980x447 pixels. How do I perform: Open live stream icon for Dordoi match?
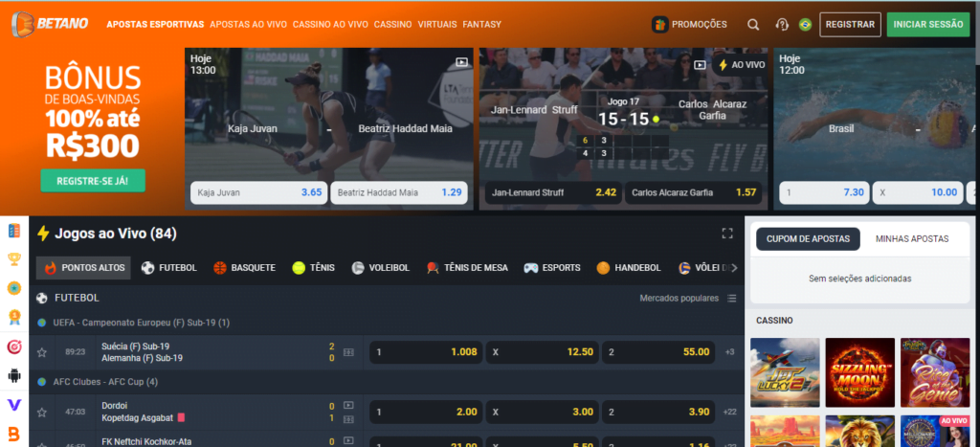(348, 405)
